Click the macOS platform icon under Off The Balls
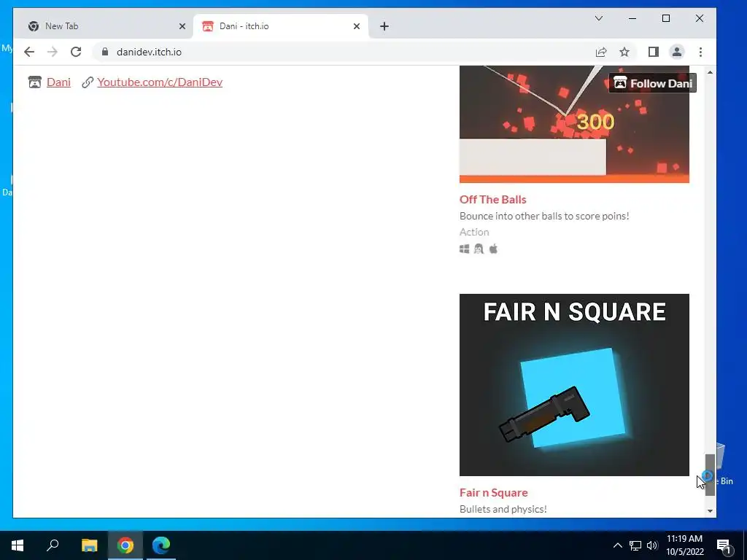The height and width of the screenshot is (560, 747). point(494,249)
